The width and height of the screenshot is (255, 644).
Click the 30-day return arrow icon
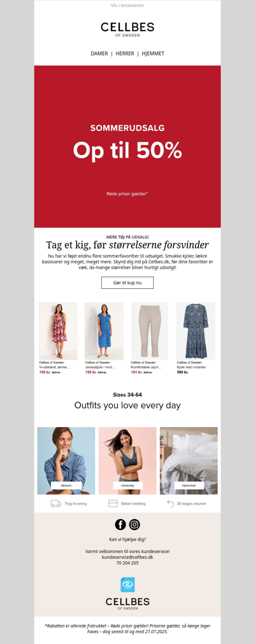point(170,503)
